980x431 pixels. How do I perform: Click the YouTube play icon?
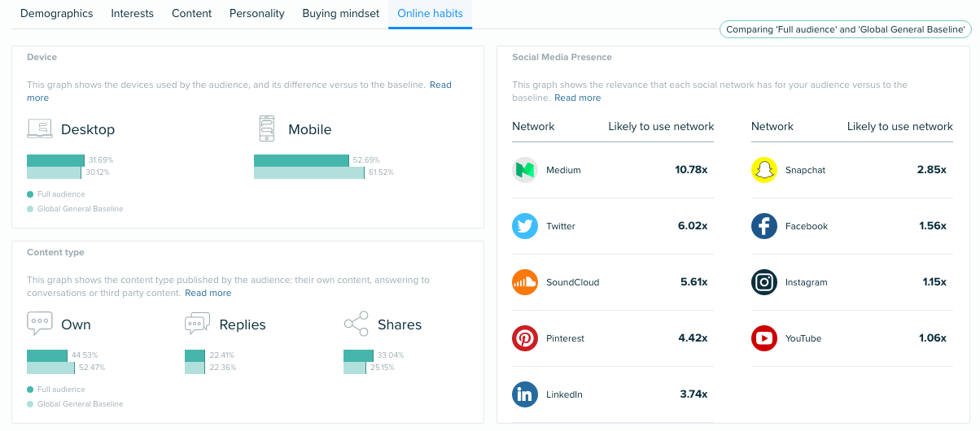(764, 338)
